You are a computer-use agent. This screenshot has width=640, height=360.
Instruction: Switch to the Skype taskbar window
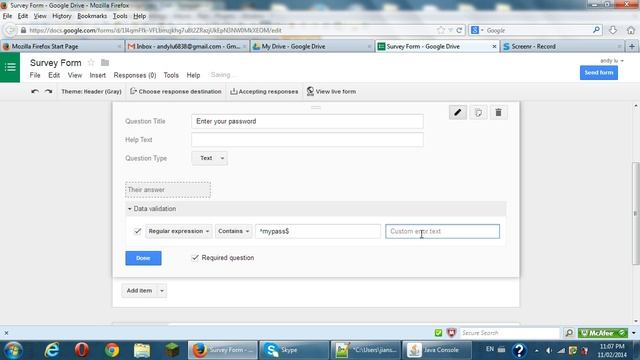(294, 350)
